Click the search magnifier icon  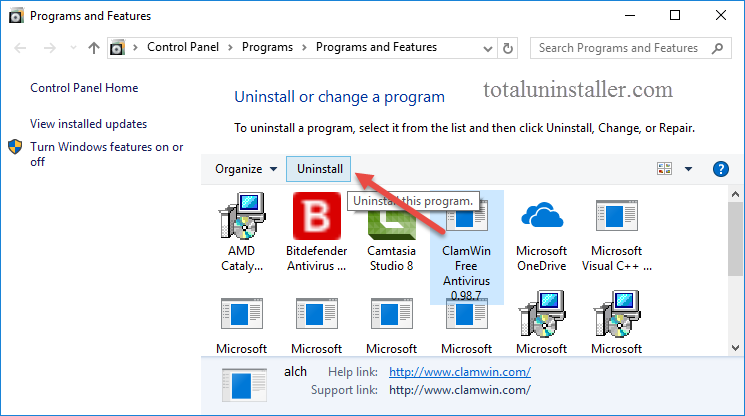[717, 48]
